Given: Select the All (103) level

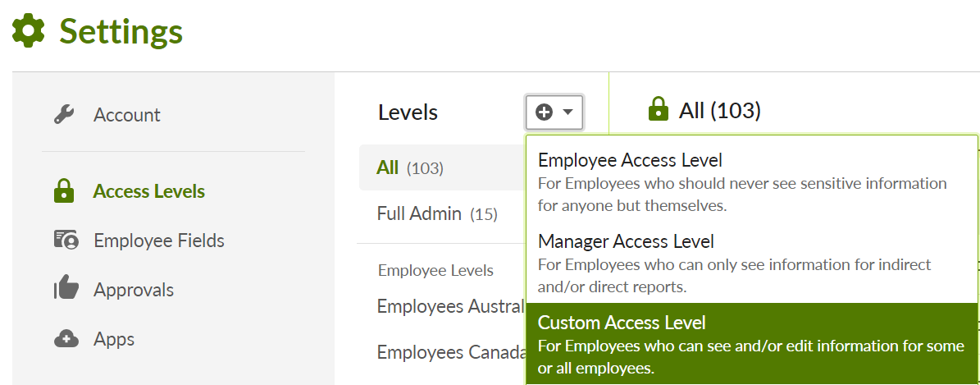Looking at the screenshot, I should click(409, 168).
